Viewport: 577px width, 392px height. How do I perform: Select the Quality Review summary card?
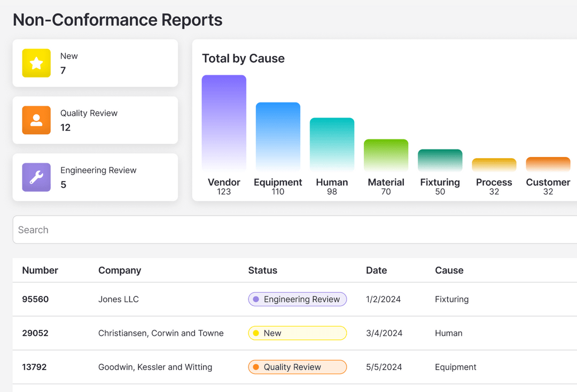pyautogui.click(x=95, y=120)
